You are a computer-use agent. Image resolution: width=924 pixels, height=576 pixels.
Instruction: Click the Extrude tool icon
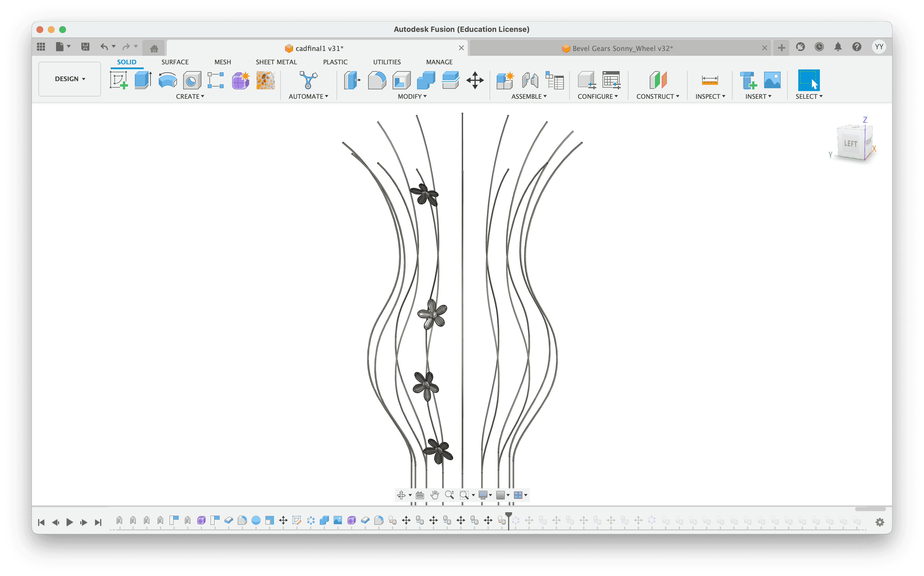click(143, 80)
